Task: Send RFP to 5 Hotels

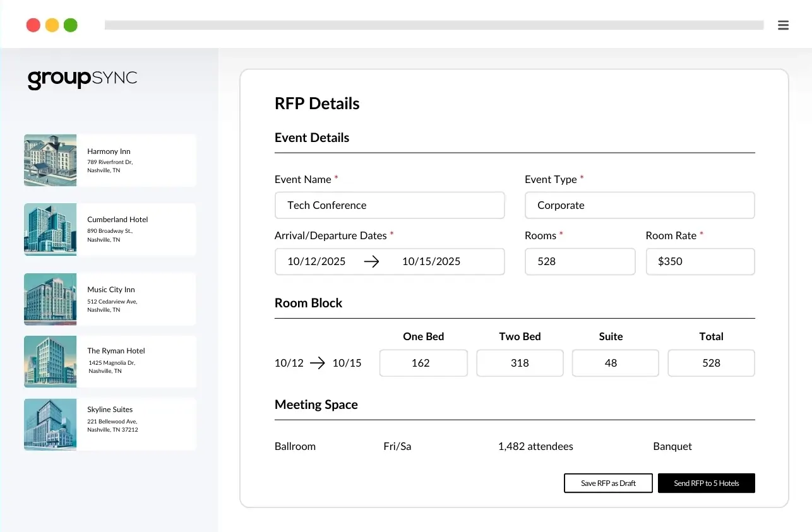Action: [x=707, y=483]
